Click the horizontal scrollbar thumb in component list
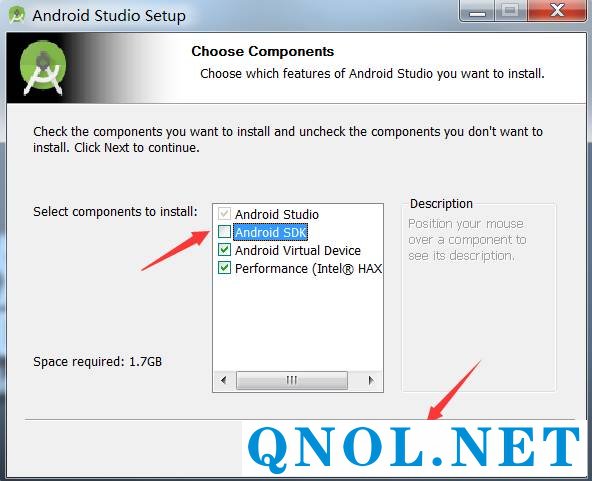The image size is (592, 481). point(291,380)
